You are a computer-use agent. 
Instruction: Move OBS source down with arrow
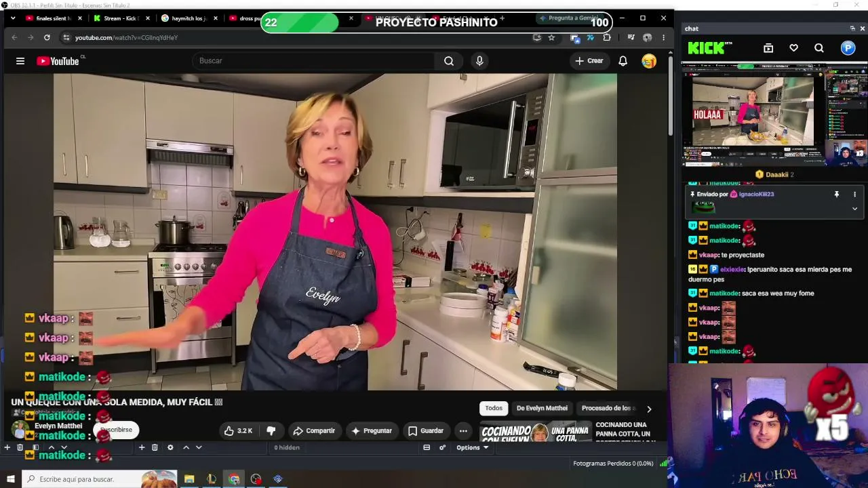199,447
